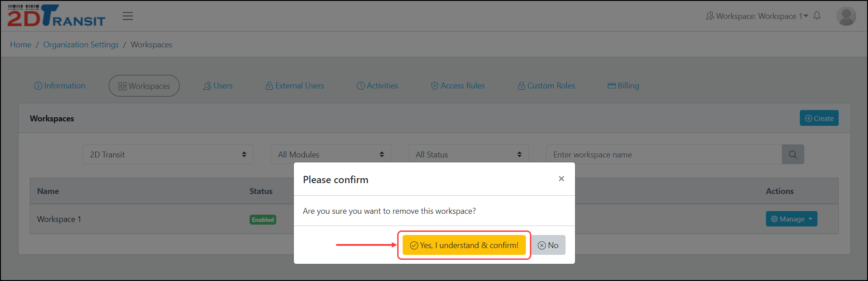The width and height of the screenshot is (868, 281).
Task: Click the 2D Transit logo
Action: coord(56,16)
